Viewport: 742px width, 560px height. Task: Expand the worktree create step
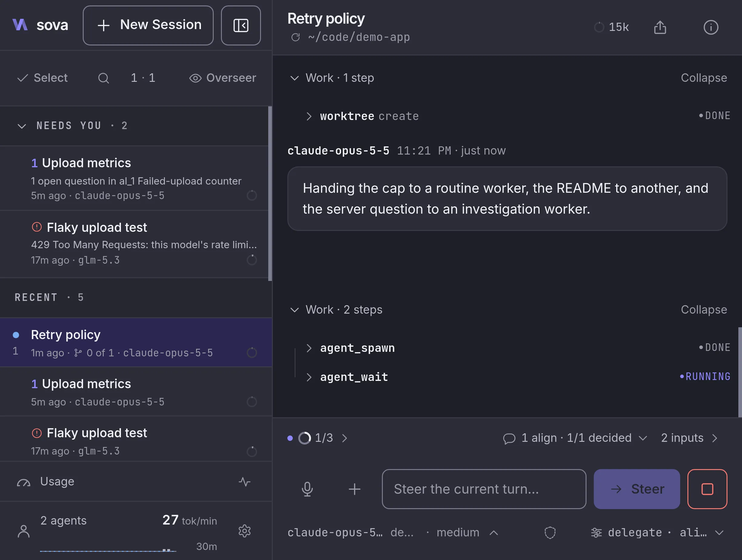[309, 116]
